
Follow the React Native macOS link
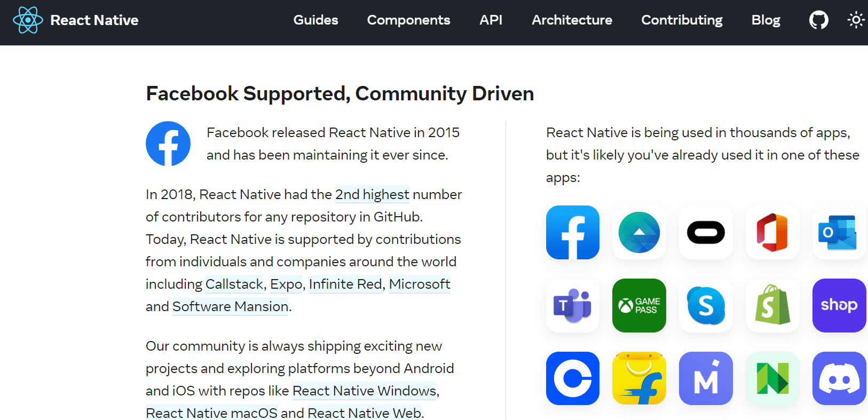pyautogui.click(x=211, y=413)
